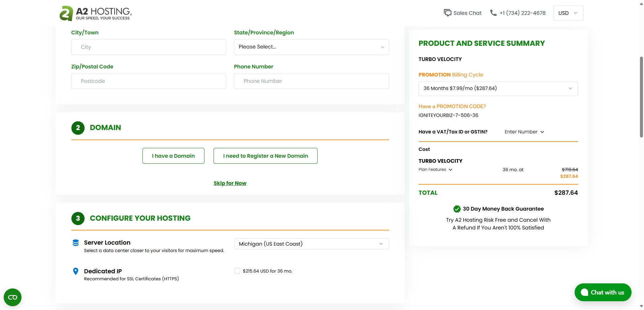Click the A2 Hosting logo
The height and width of the screenshot is (310, 644).
pyautogui.click(x=96, y=13)
